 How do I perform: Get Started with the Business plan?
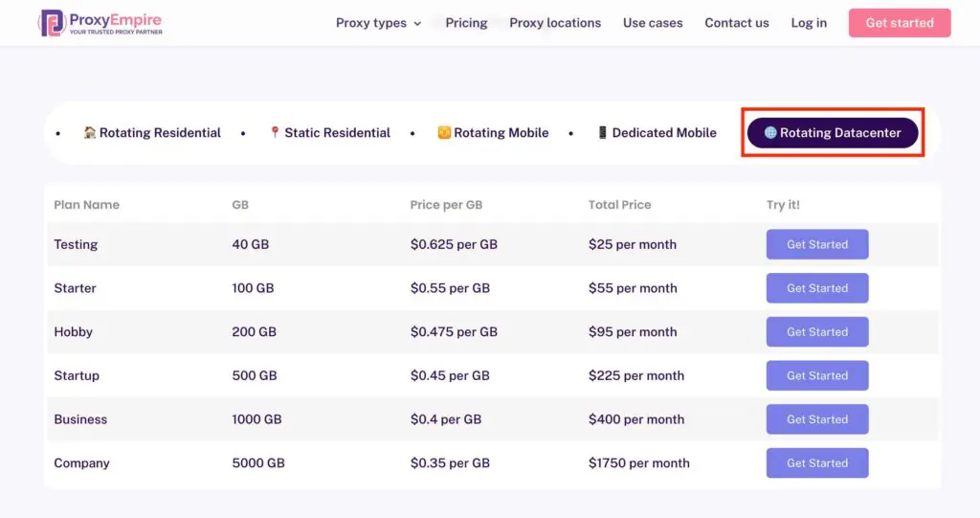817,419
